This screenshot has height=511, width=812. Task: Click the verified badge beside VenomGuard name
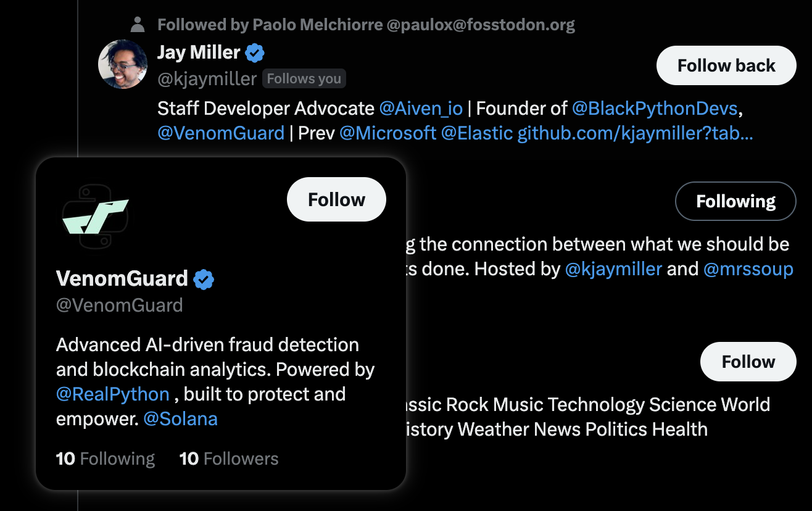204,279
